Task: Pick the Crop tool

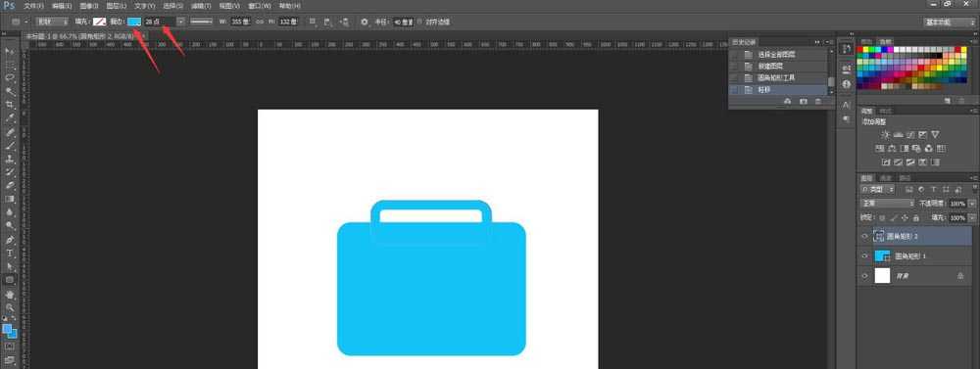Action: (10, 105)
